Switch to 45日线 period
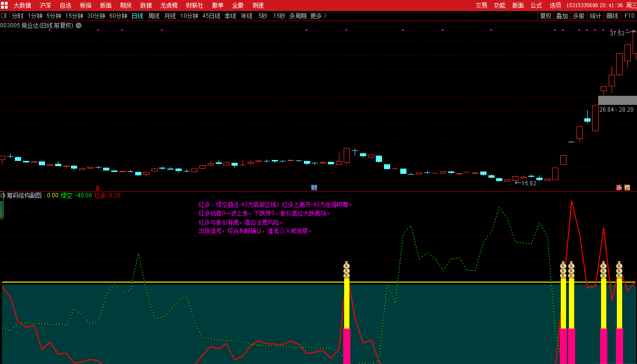Screen dimensions: 637x364 [x=211, y=16]
